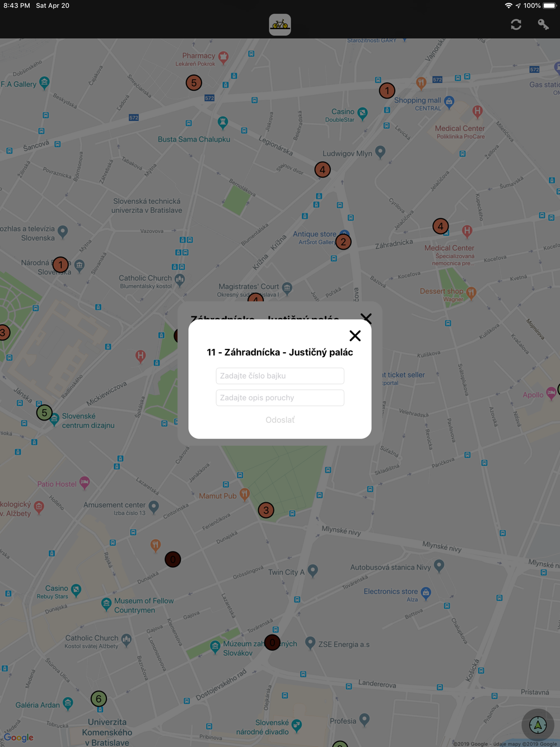Tap the Medical Center ProCare pin
The width and height of the screenshot is (560, 747).
pos(477,111)
